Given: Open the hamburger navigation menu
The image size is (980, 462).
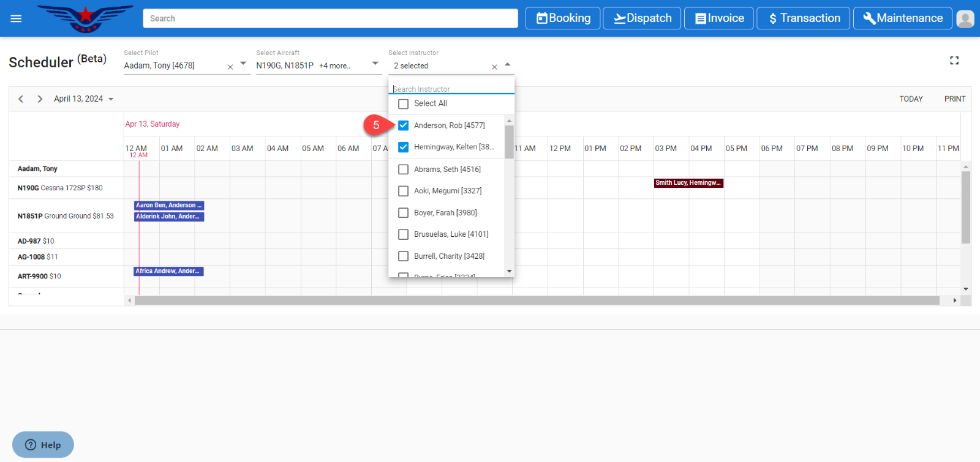Looking at the screenshot, I should [x=16, y=18].
